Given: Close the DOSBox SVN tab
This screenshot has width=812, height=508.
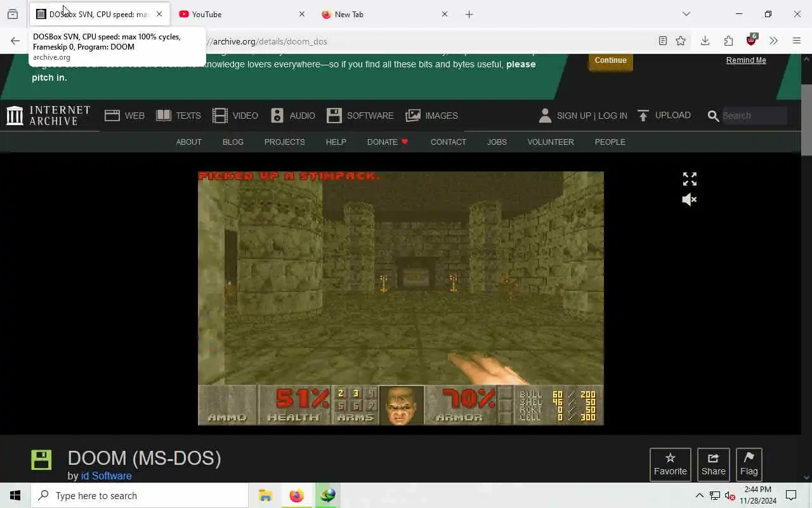Looking at the screenshot, I should pyautogui.click(x=159, y=14).
